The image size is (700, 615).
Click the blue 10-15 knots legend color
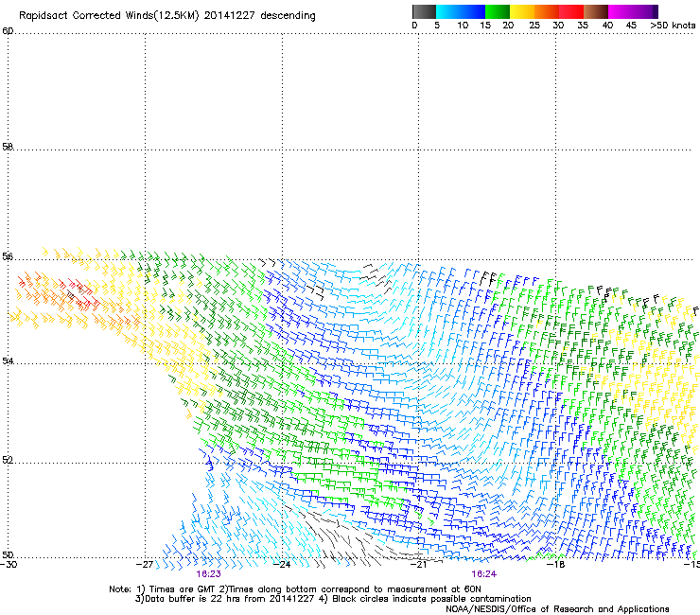click(472, 11)
